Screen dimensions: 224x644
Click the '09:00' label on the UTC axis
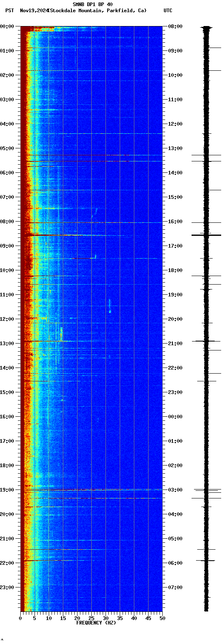pyautogui.click(x=175, y=51)
